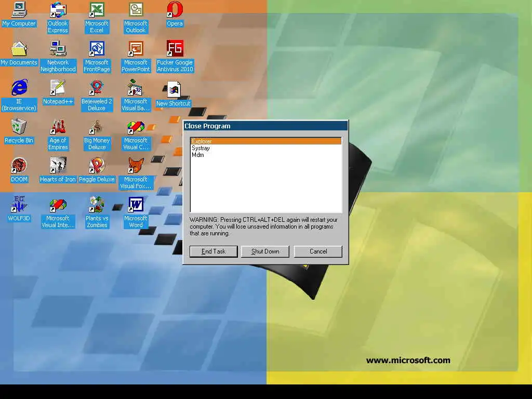532x399 pixels.
Task: Click End Task in Close Program dialog
Action: coord(214,251)
